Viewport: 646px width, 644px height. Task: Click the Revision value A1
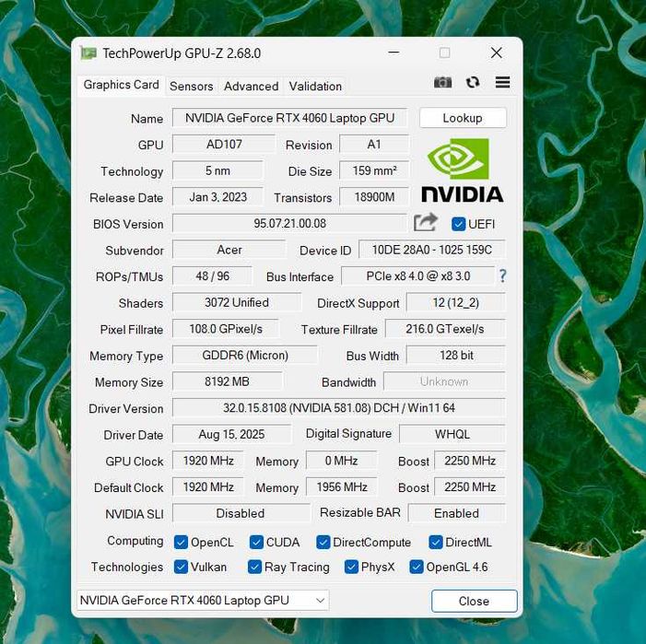click(x=374, y=145)
